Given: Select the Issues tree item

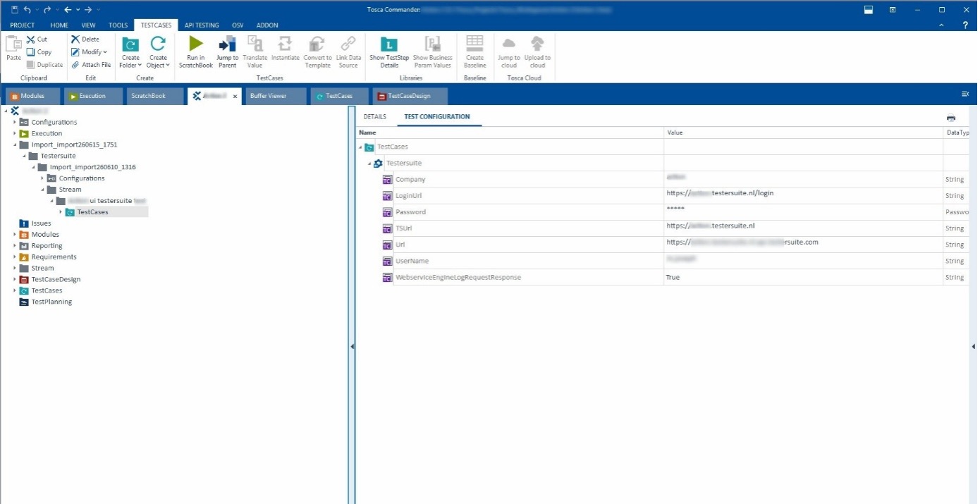Looking at the screenshot, I should [41, 223].
